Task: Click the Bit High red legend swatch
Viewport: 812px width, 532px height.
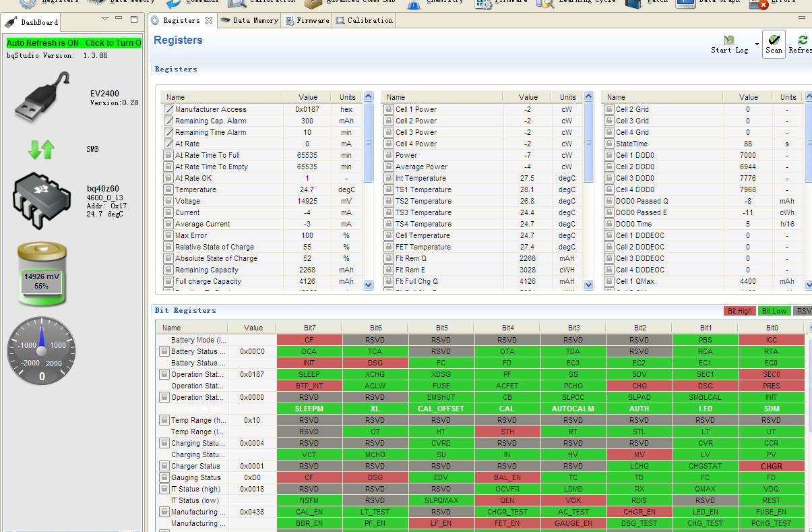Action: [x=739, y=311]
